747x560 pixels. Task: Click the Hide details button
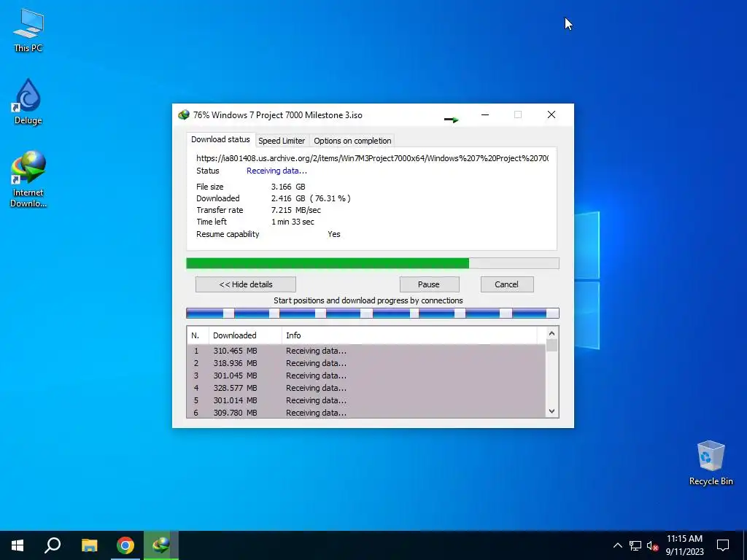click(x=246, y=284)
